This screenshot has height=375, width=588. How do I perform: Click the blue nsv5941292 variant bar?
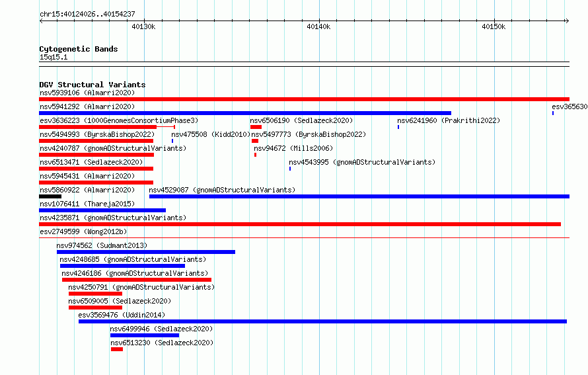(x=245, y=113)
